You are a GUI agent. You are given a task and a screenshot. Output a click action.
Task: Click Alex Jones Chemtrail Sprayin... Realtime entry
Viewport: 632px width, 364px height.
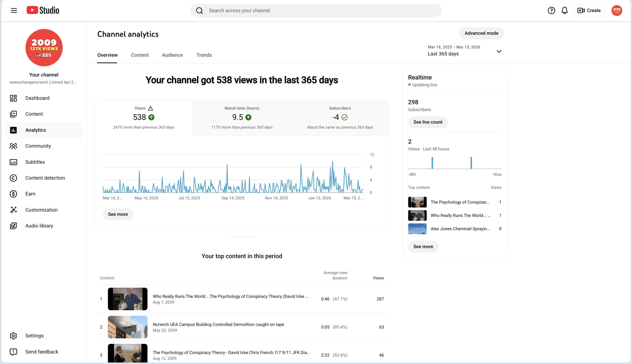point(460,229)
